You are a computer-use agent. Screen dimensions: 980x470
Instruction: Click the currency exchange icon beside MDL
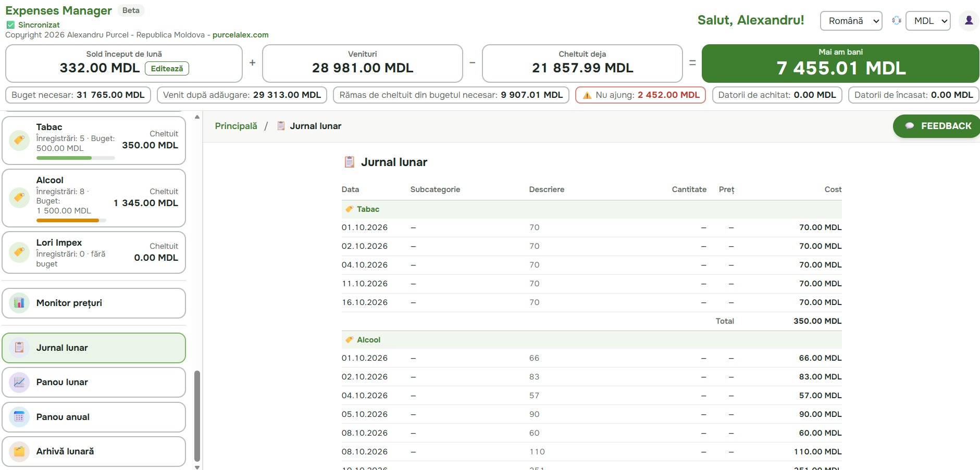896,21
